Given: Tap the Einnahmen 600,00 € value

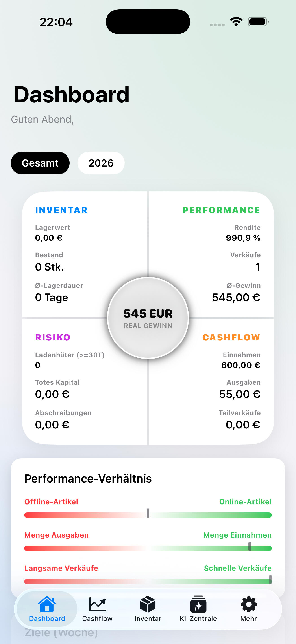Looking at the screenshot, I should click(x=241, y=365).
